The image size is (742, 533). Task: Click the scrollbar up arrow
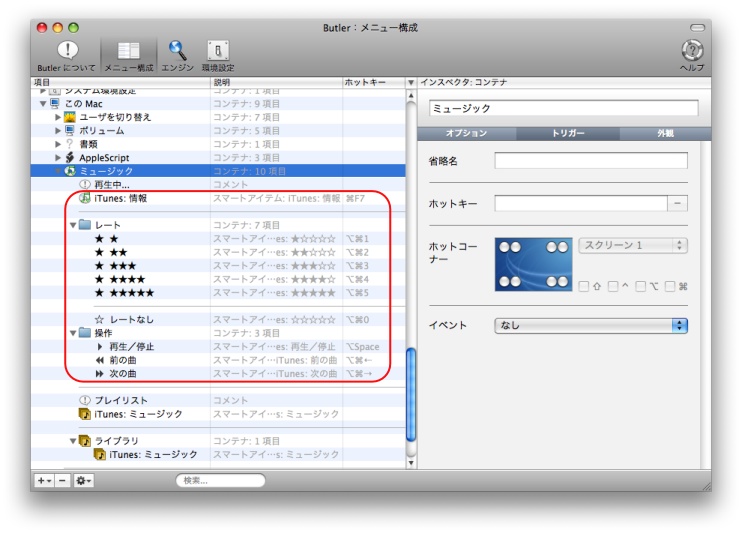pyautogui.click(x=411, y=96)
